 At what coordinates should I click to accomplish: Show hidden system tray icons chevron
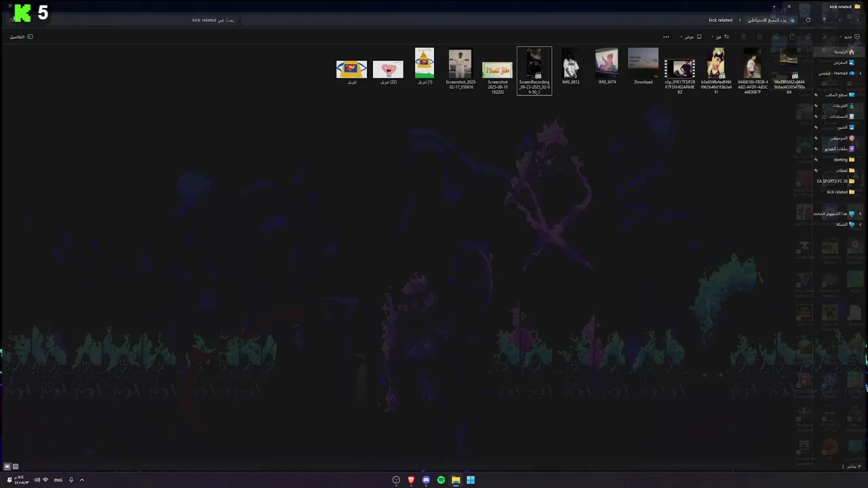pyautogui.click(x=81, y=480)
